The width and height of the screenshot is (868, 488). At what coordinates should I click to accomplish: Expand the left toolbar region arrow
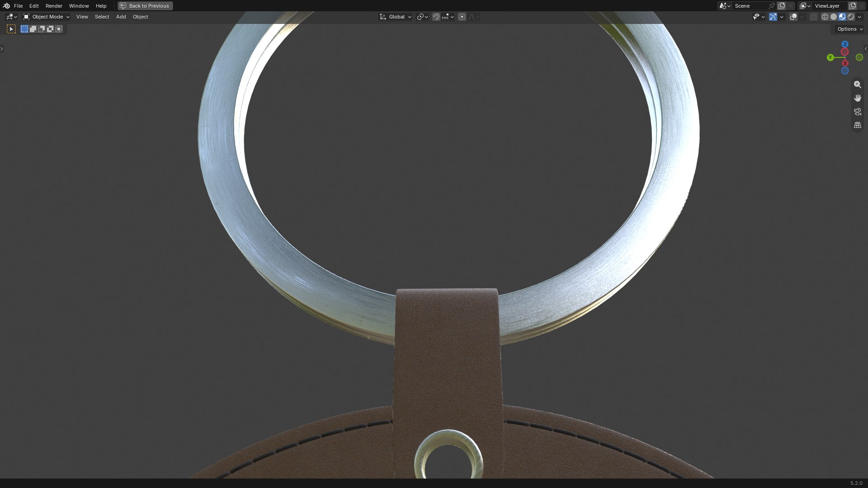[x=2, y=49]
